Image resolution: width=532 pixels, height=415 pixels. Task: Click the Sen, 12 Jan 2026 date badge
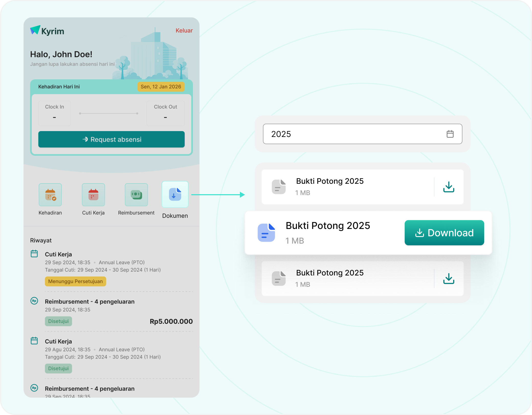(x=161, y=87)
